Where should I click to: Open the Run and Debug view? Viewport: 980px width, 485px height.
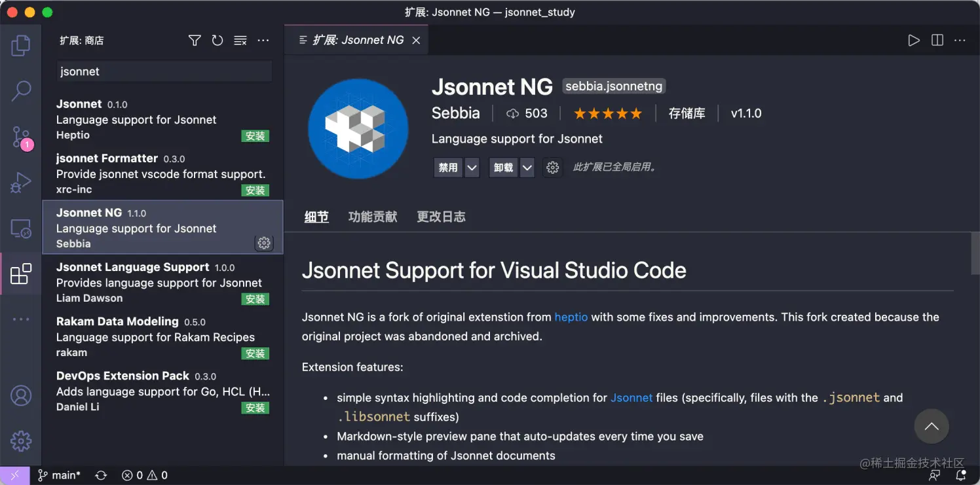pos(20,183)
